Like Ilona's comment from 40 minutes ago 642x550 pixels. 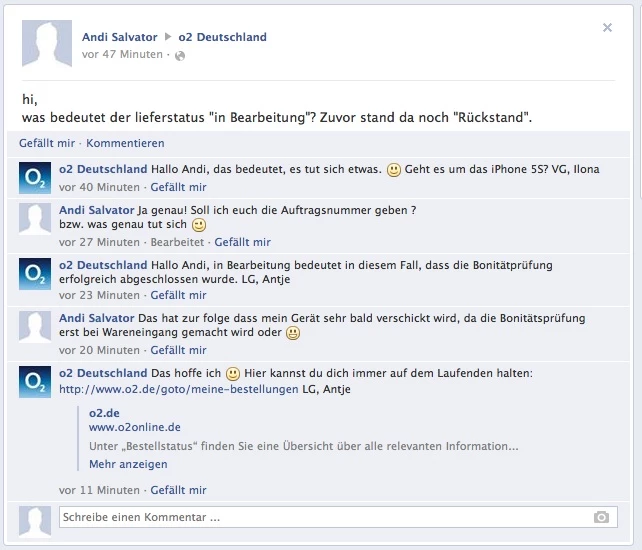[179, 187]
